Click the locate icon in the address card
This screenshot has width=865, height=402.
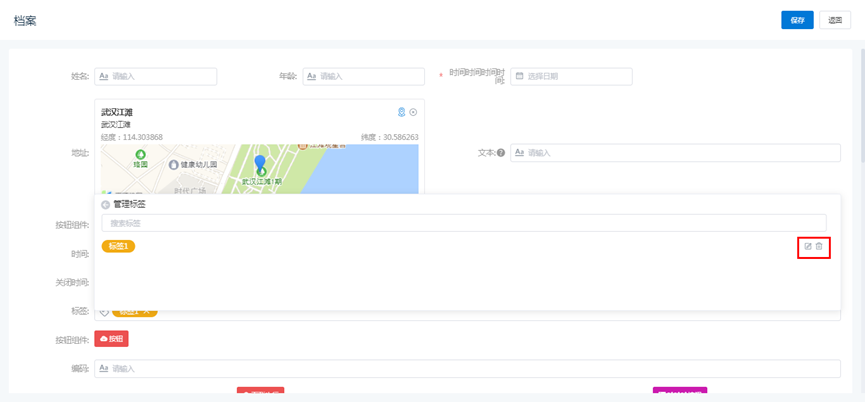pos(401,112)
